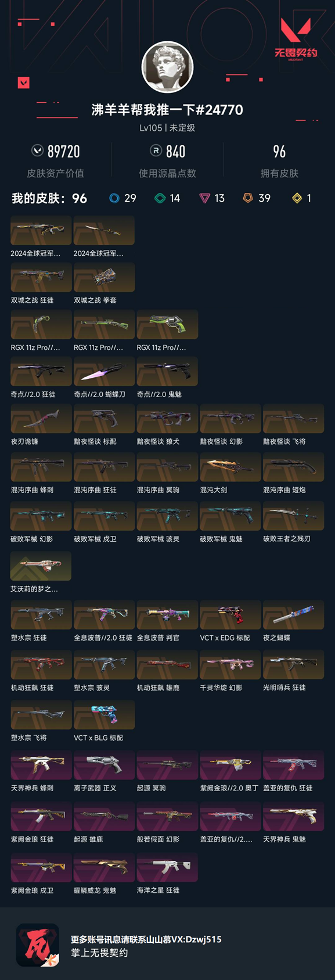Image resolution: width=335 pixels, height=980 pixels.
Task: Open the 双城之战 拳套 skin thumbnail
Action: pyautogui.click(x=104, y=277)
